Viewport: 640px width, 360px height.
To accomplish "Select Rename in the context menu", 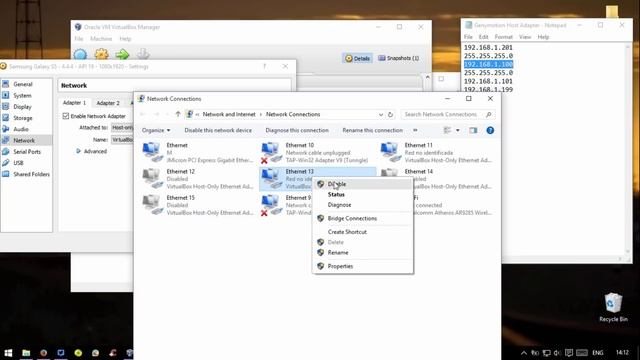I will pos(338,253).
